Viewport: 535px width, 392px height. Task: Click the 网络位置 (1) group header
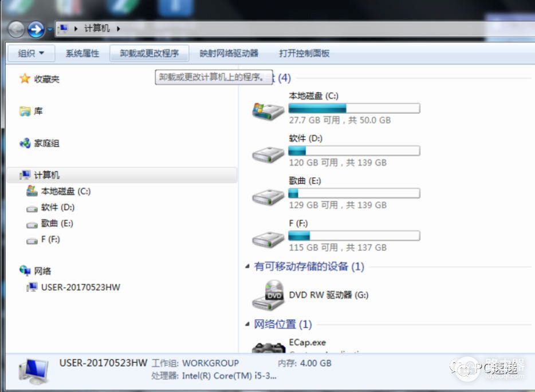coord(283,324)
